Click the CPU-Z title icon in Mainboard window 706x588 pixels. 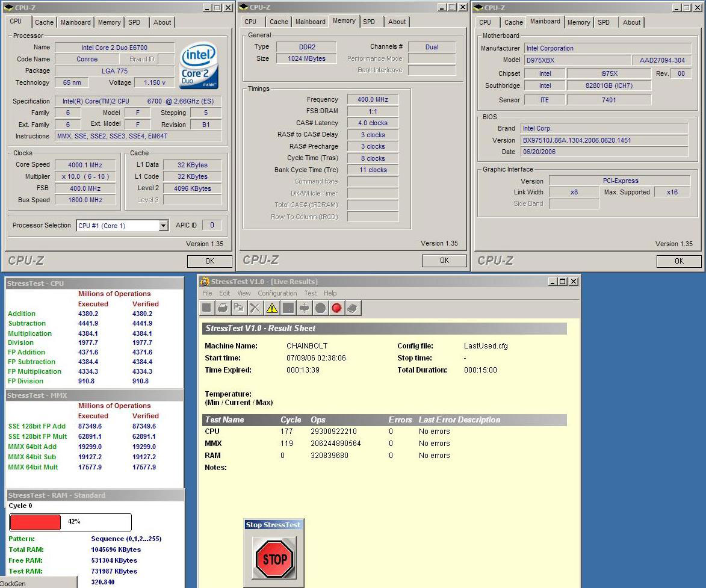478,8
